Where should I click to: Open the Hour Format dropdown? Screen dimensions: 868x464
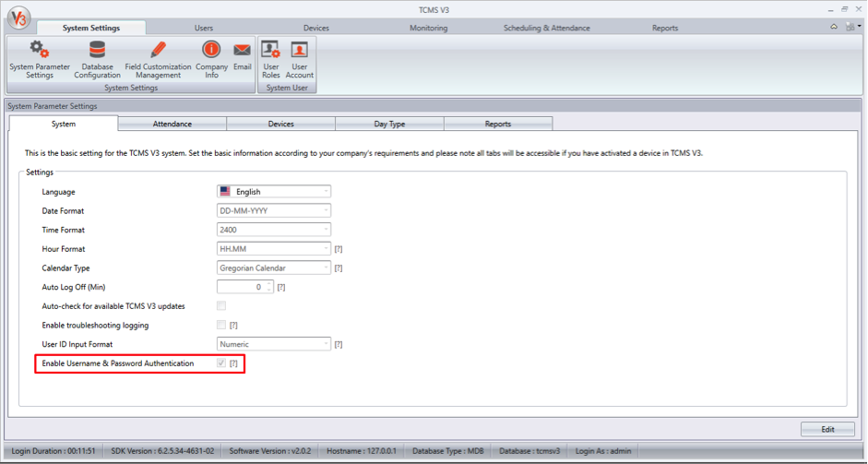pos(274,249)
